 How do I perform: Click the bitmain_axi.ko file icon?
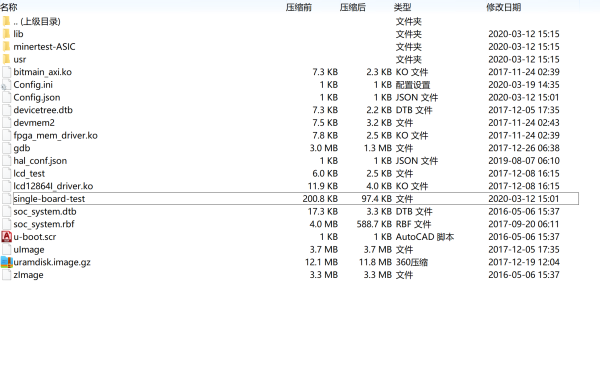6,72
